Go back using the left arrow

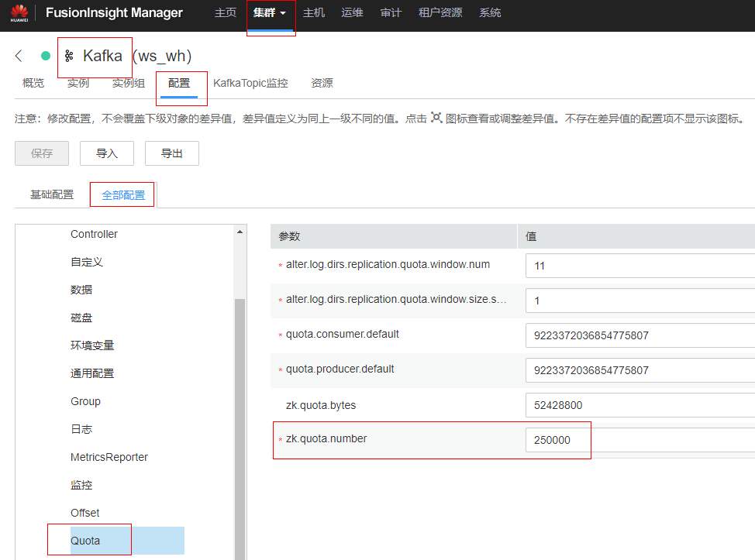[19, 56]
